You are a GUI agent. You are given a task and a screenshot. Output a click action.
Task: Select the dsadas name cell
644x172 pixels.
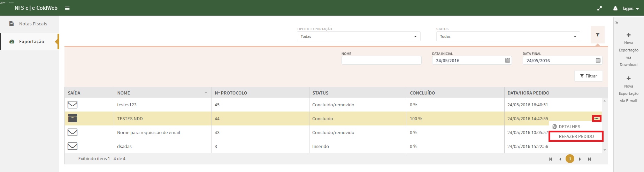[163, 146]
